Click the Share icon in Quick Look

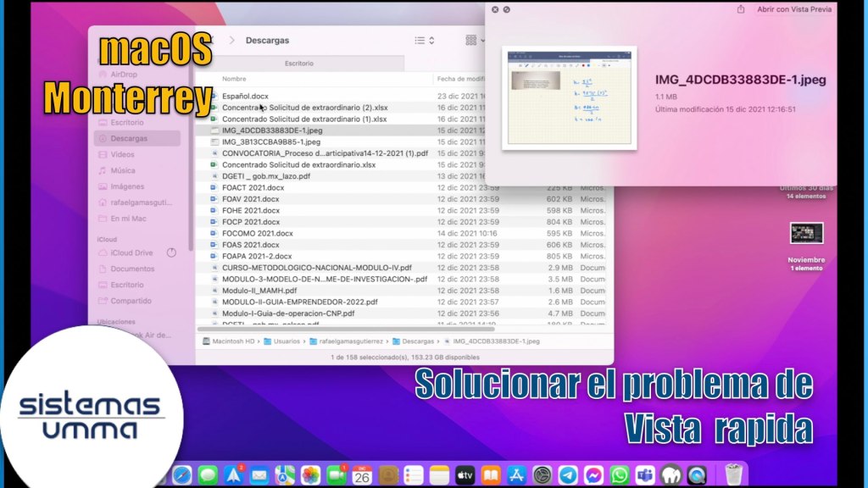point(742,9)
